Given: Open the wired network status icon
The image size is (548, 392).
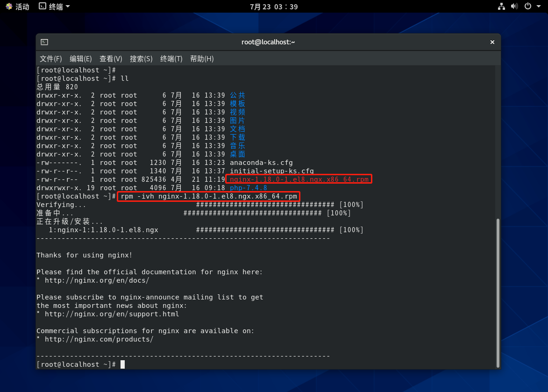Looking at the screenshot, I should (x=501, y=7).
